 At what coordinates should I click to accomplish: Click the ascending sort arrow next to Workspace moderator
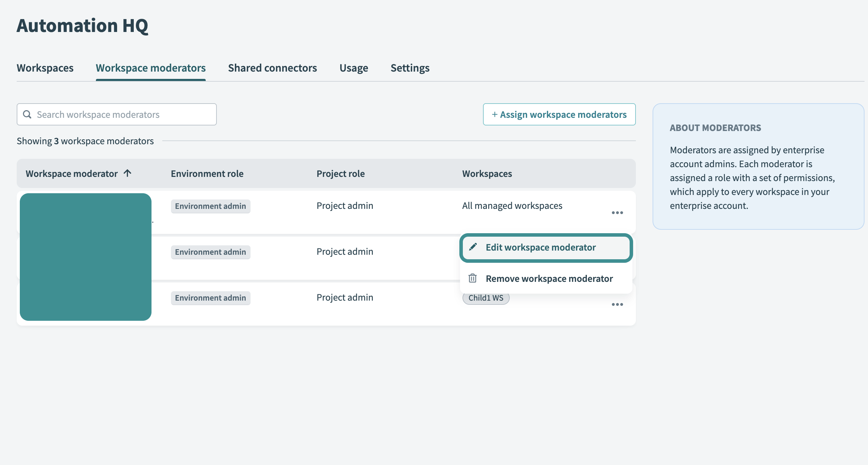point(128,173)
